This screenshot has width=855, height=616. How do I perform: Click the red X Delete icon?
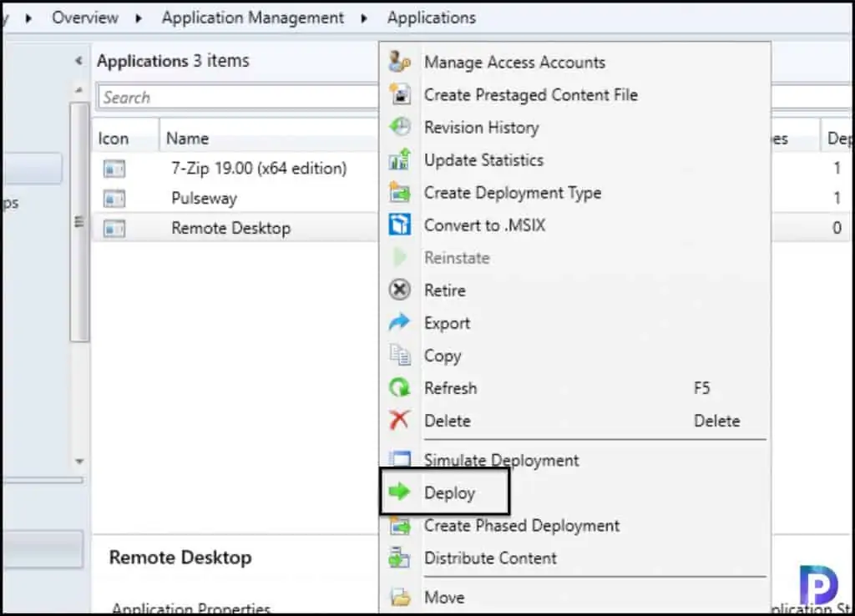[x=400, y=421]
